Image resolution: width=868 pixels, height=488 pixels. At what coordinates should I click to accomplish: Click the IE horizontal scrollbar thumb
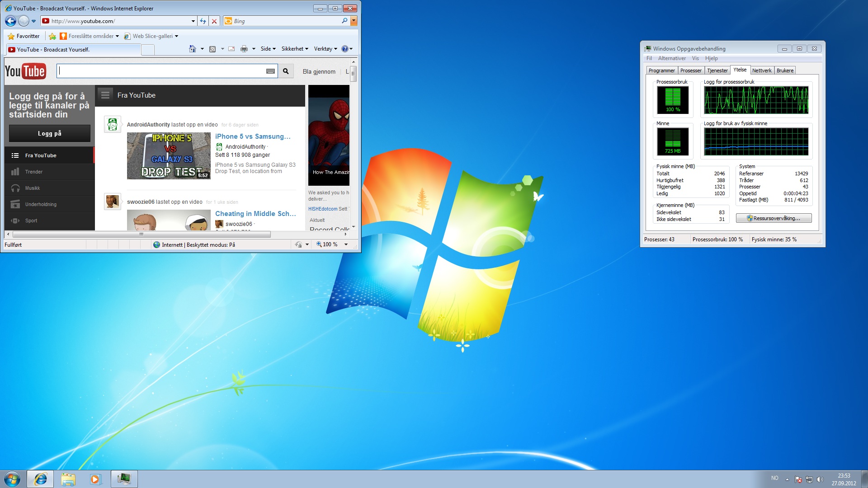[142, 234]
